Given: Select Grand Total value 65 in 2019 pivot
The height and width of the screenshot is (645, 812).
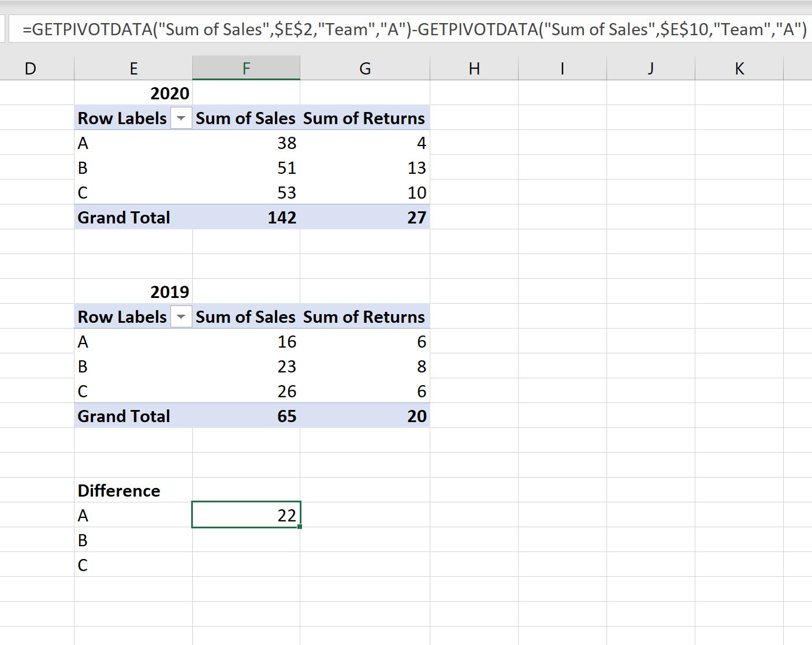Looking at the screenshot, I should 247,416.
